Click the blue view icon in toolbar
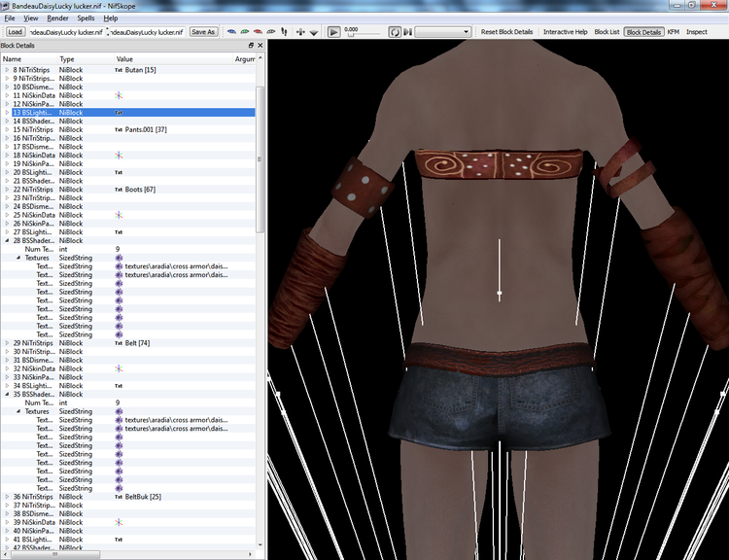The image size is (729, 560). pos(231,32)
